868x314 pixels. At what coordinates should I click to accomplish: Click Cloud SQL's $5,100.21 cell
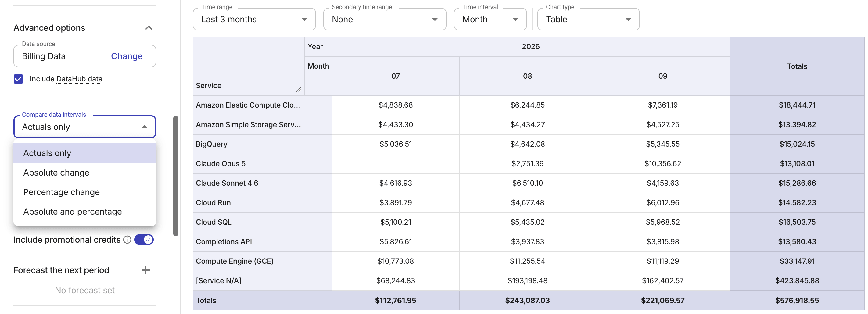396,222
